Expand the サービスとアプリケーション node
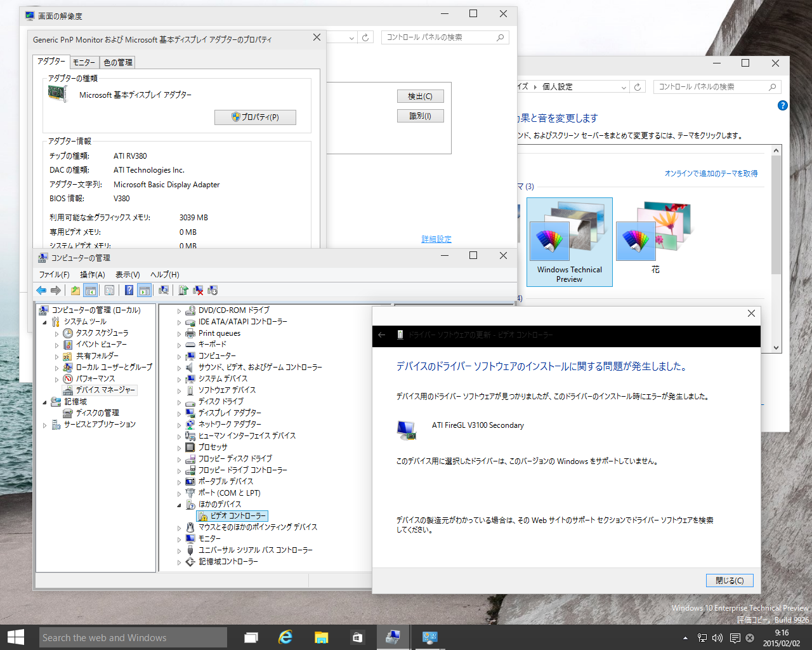 (44, 425)
